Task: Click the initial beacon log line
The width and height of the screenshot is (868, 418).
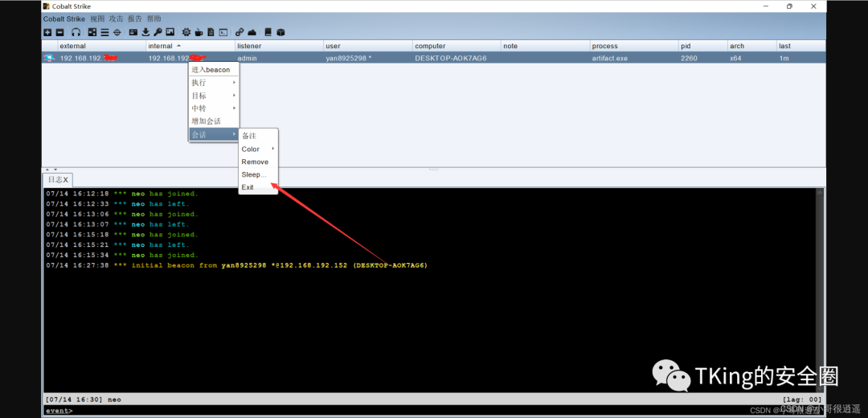Action: pos(237,265)
